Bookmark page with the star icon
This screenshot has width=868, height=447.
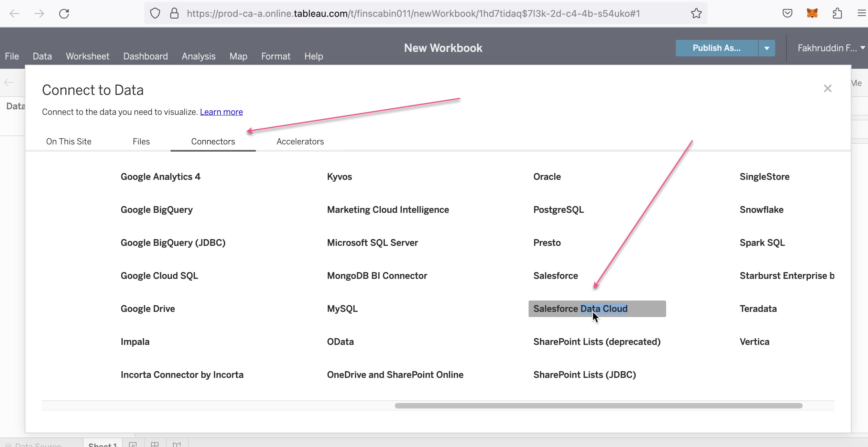[x=696, y=13]
